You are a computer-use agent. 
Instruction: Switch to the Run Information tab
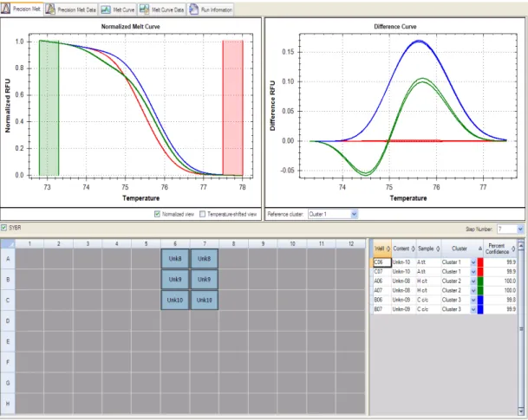click(x=211, y=10)
